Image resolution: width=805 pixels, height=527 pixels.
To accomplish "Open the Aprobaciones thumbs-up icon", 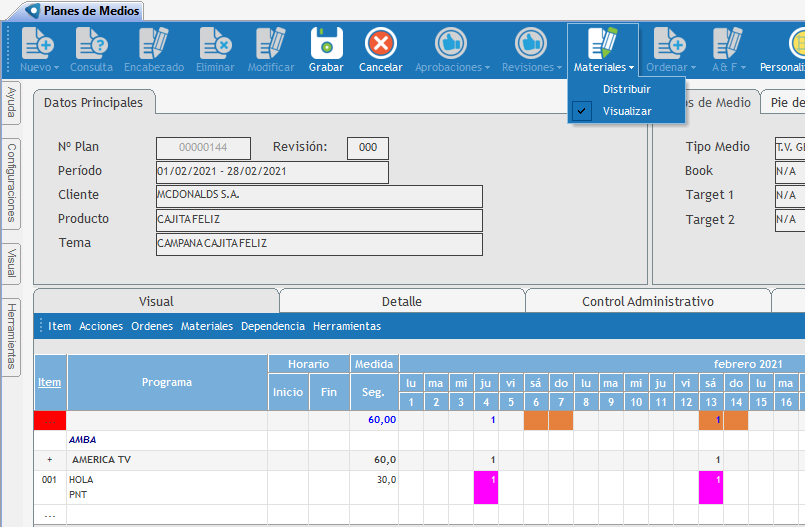I will point(451,44).
